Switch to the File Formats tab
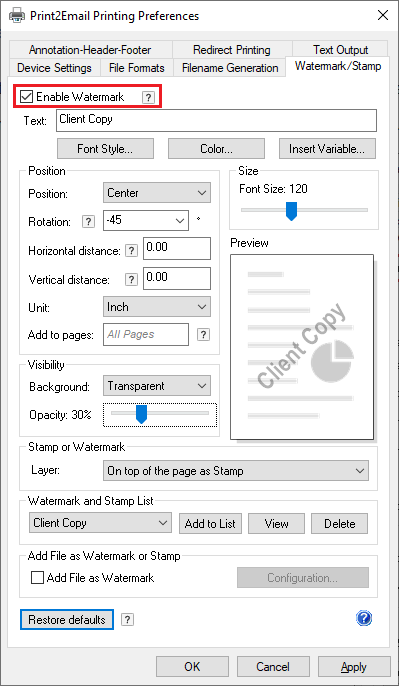The width and height of the screenshot is (399, 686). [136, 68]
